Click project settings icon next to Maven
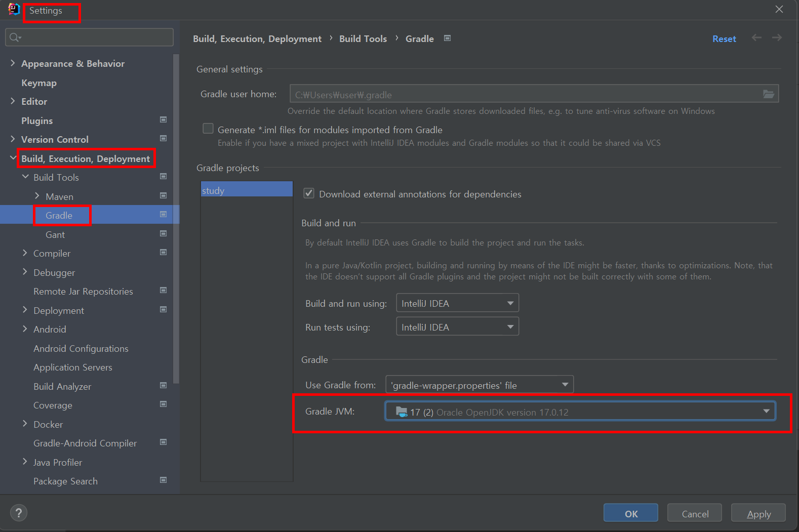Screen dimensions: 799x532 pyautogui.click(x=163, y=195)
